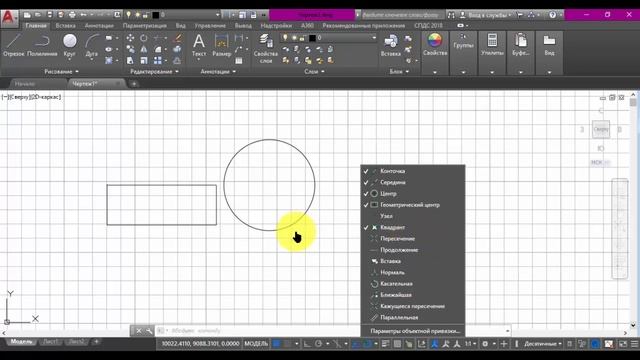Open the Чертеж1 drawing tab

coord(85,84)
